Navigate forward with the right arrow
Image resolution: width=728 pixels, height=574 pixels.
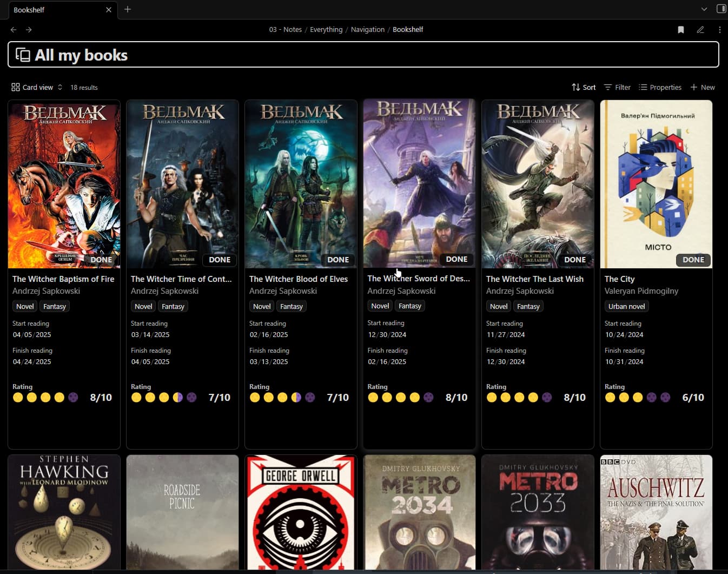[x=29, y=30]
